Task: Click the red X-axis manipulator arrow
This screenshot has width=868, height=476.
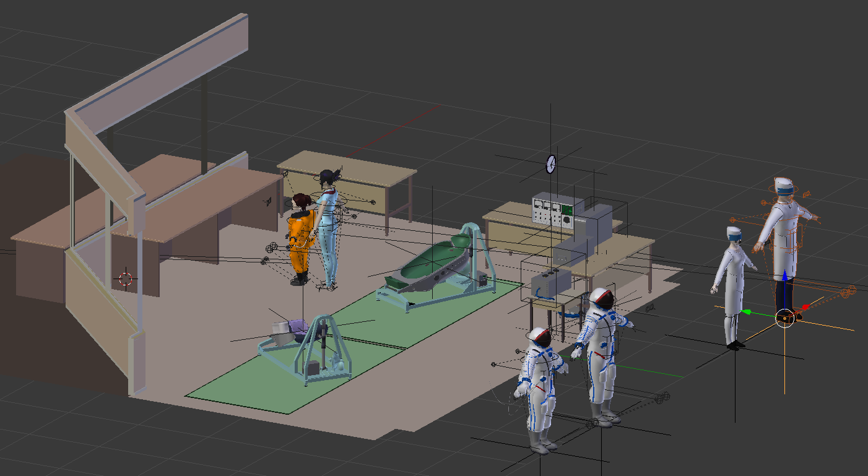Action: tap(805, 306)
